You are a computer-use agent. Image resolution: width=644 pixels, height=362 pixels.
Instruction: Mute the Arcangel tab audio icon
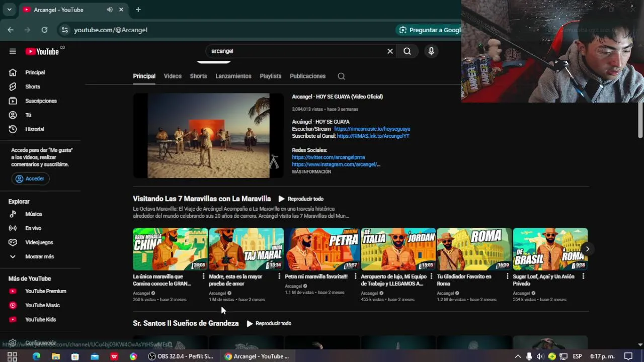(110, 10)
